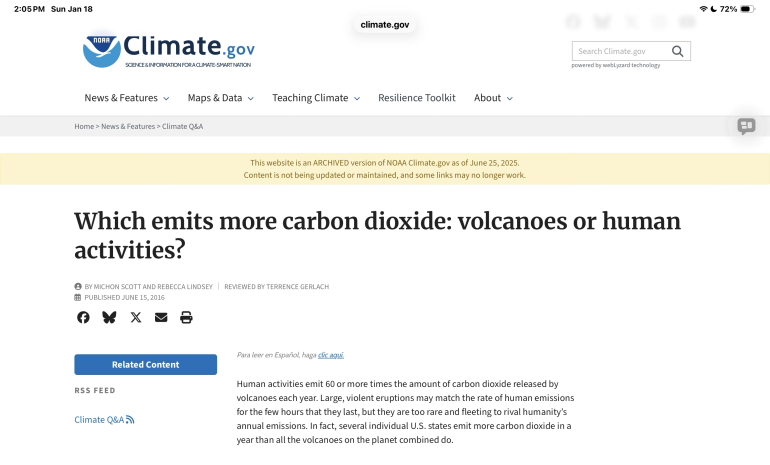Open the Resilience Toolkit menu item
This screenshot has height=465, width=770.
[x=416, y=98]
